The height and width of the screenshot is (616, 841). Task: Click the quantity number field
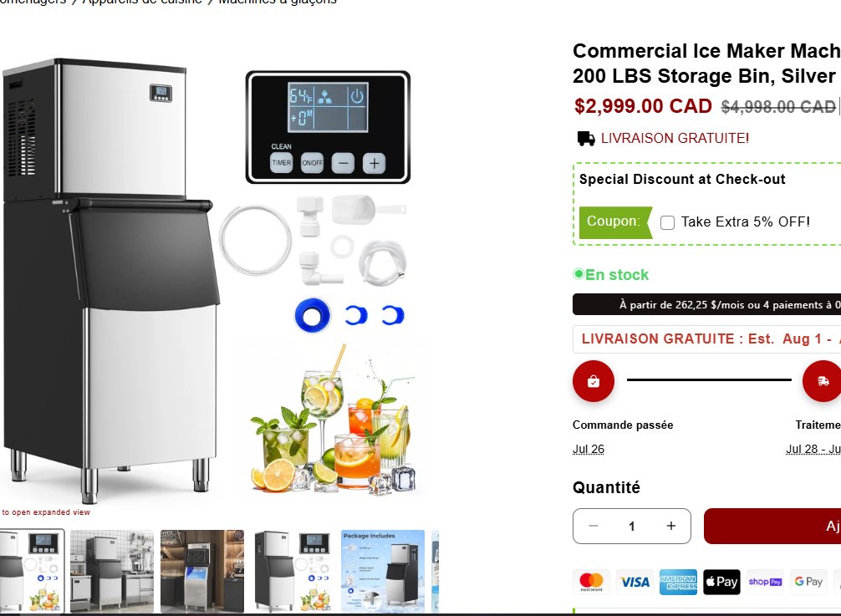pos(632,526)
